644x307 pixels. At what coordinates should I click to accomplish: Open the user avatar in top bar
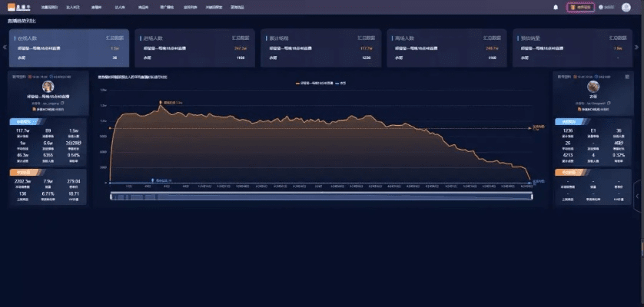pos(626,7)
